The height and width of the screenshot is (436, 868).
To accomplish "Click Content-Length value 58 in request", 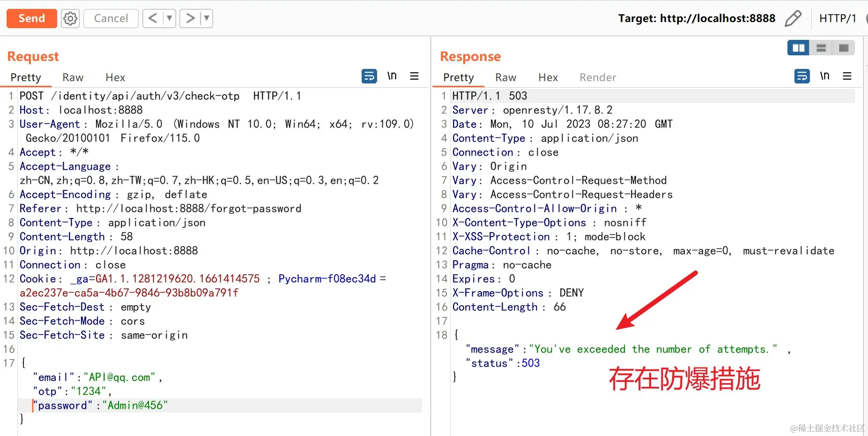I will (126, 237).
